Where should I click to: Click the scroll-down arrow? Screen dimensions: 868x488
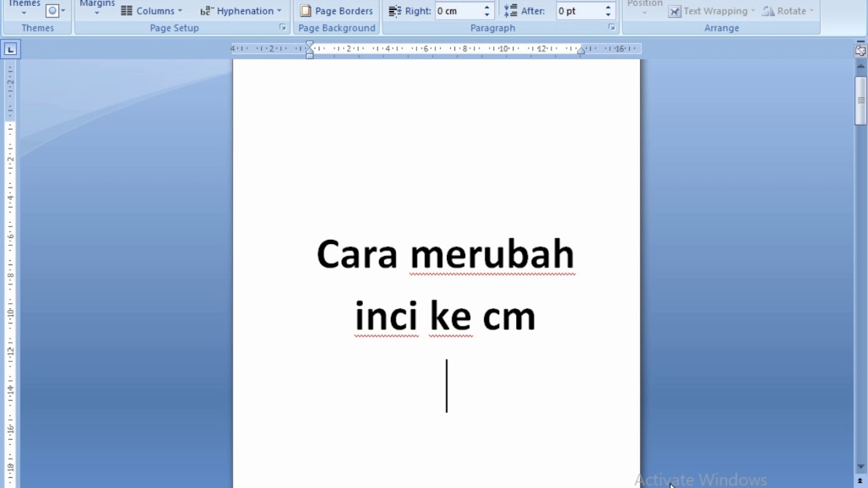pyautogui.click(x=861, y=467)
